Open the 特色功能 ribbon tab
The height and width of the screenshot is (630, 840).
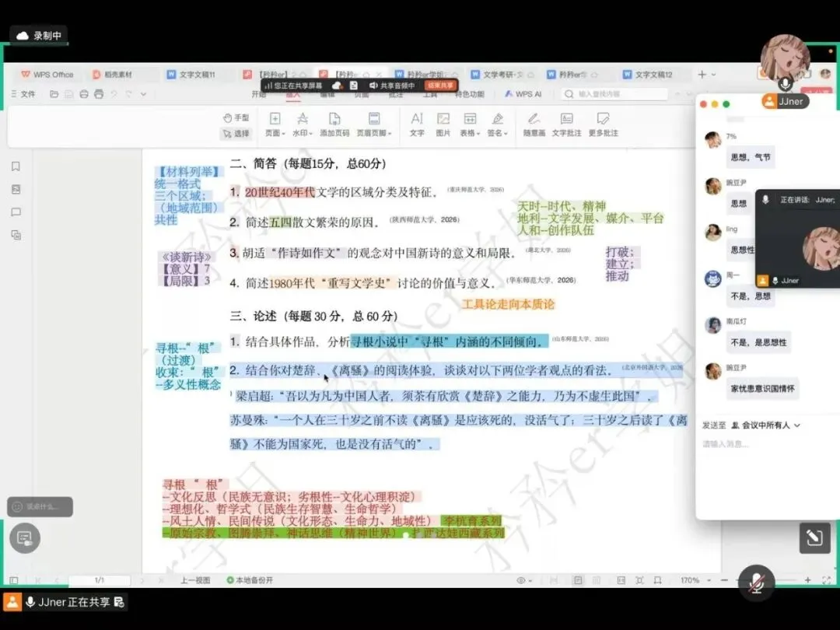(x=469, y=94)
